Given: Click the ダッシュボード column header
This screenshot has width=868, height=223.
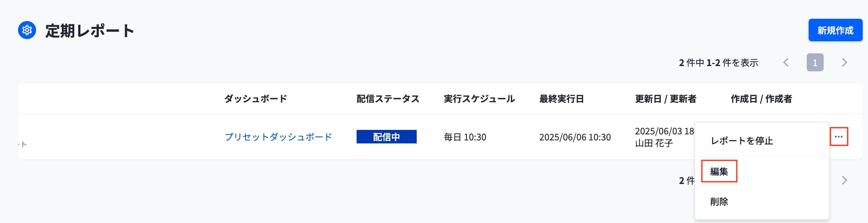Looking at the screenshot, I should tap(256, 99).
